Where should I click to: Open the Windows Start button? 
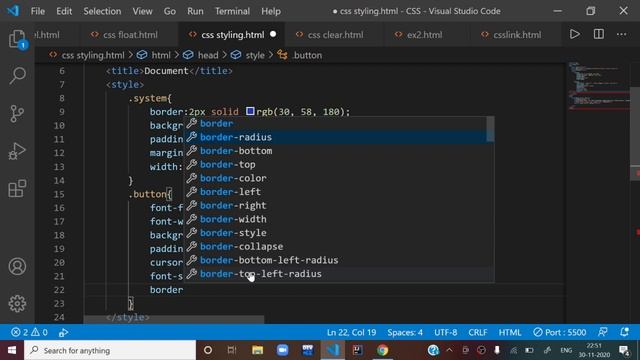coord(12,350)
